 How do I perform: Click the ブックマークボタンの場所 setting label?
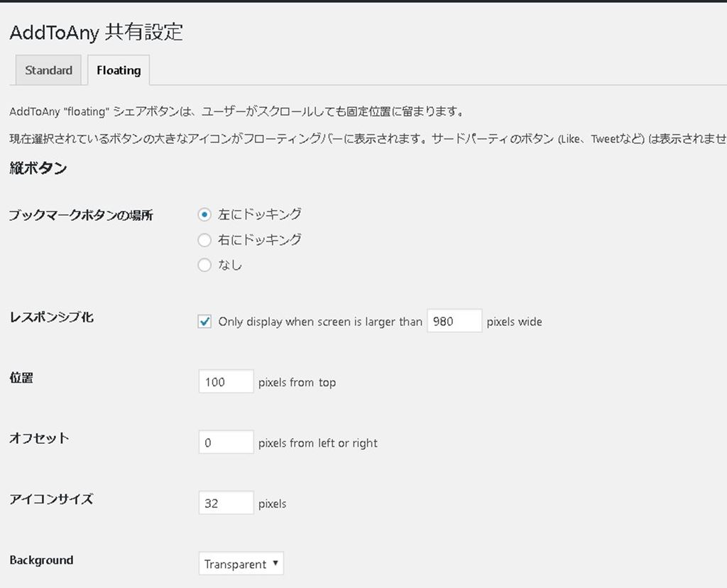(81, 215)
